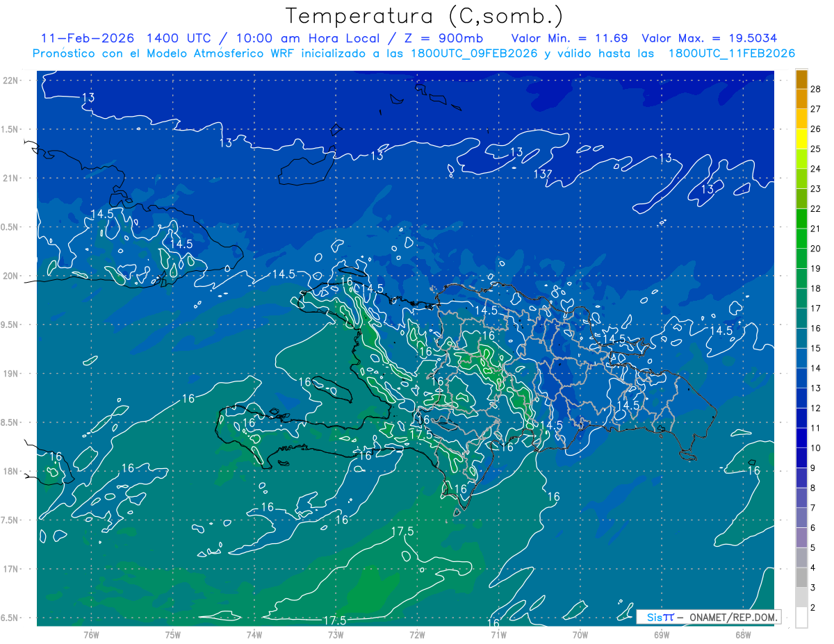Select the "11-Feb-2026" date text

(88, 38)
